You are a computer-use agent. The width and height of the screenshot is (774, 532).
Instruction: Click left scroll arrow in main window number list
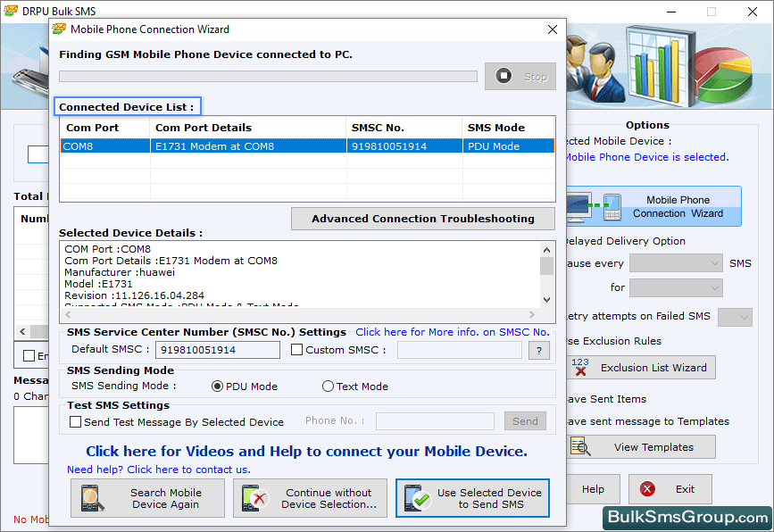point(22,332)
